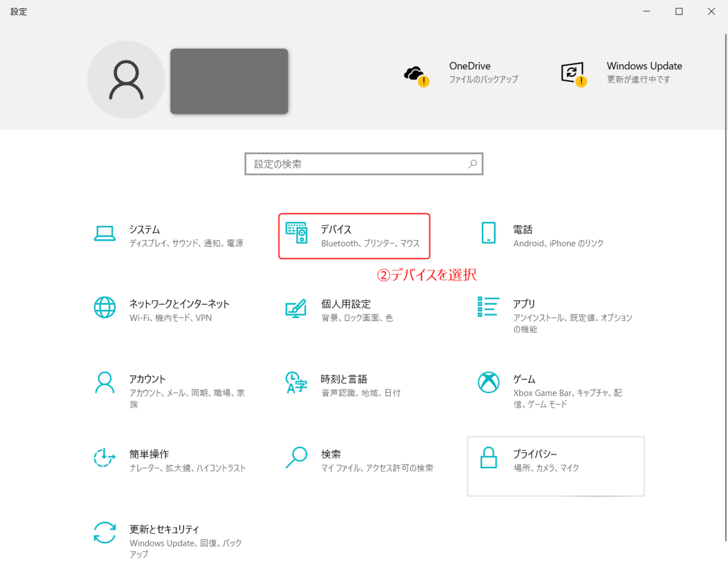Select the ネットワークとインターネット title
This screenshot has height=569, width=728.
pos(180,304)
